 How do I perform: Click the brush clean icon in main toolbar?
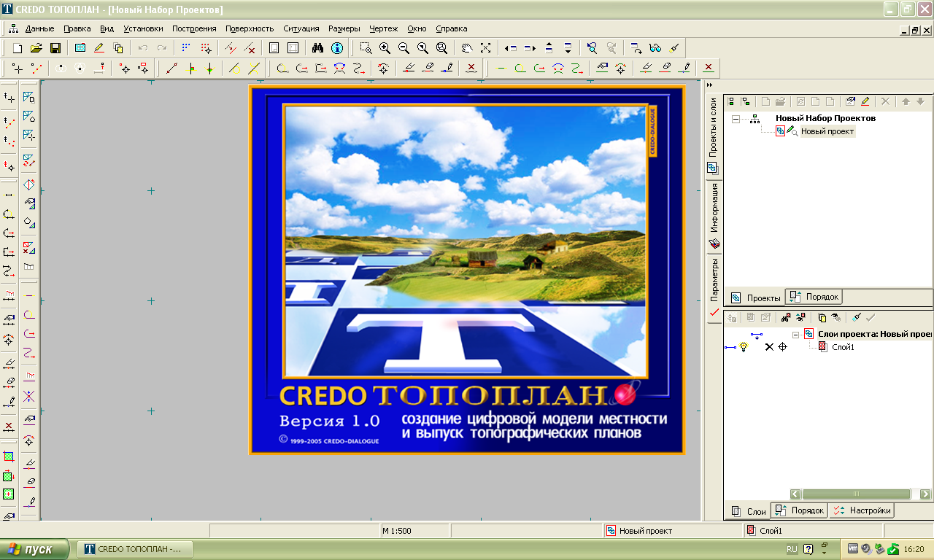pos(674,48)
